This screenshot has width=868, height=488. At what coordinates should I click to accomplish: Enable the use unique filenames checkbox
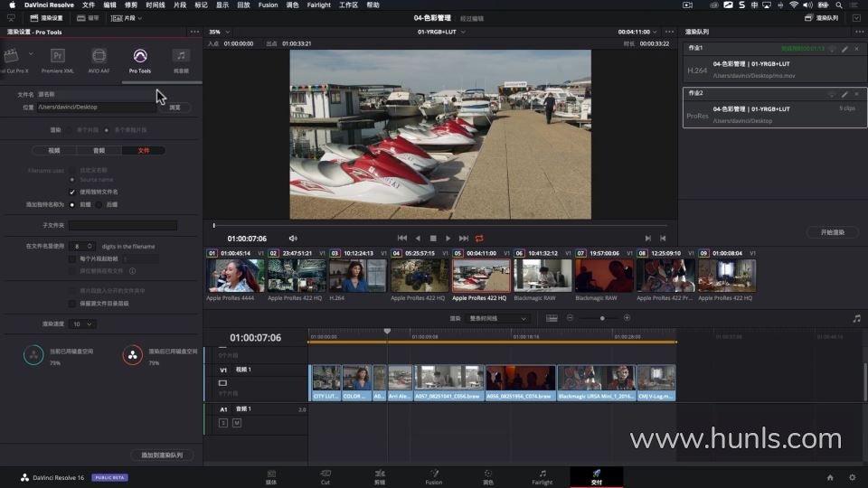72,192
